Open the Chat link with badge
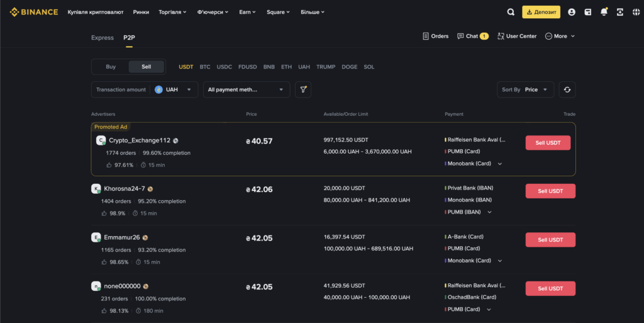The image size is (644, 323). tap(472, 37)
